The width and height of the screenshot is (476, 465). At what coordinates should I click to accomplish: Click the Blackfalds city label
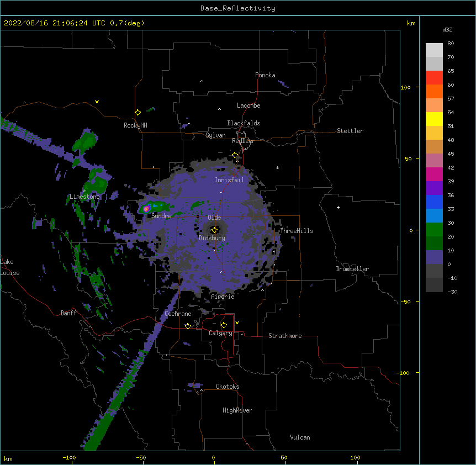click(x=244, y=123)
